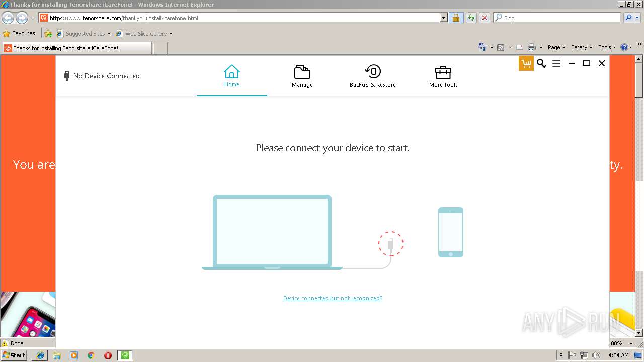This screenshot has height=362, width=644.
Task: Click the browser page scroll-up arrow
Action: (x=639, y=59)
